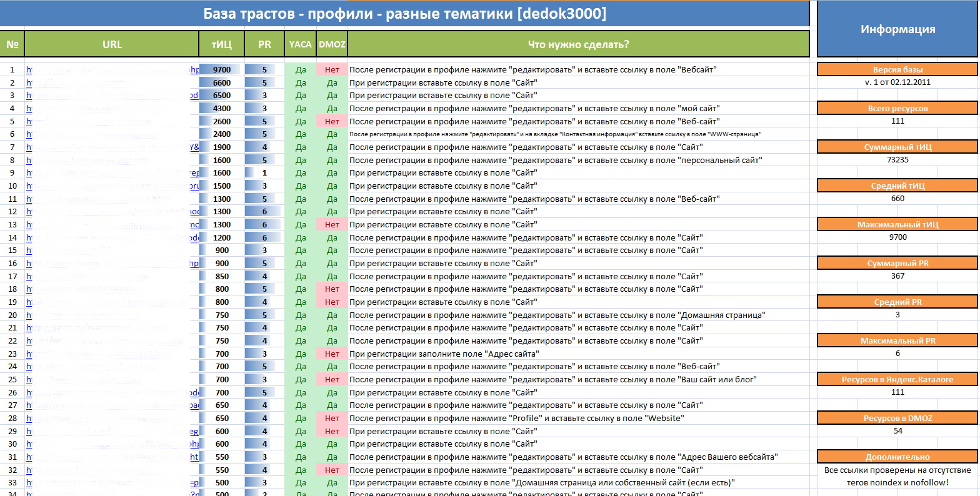This screenshot has height=496, width=980.
Task: Select the тИЦ cell with value 6500
Action: pyautogui.click(x=221, y=96)
